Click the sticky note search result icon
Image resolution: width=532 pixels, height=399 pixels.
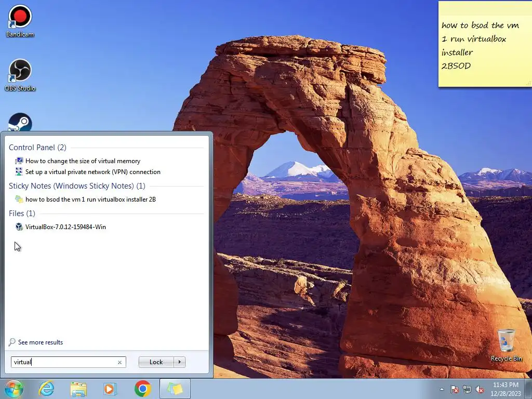(19, 199)
